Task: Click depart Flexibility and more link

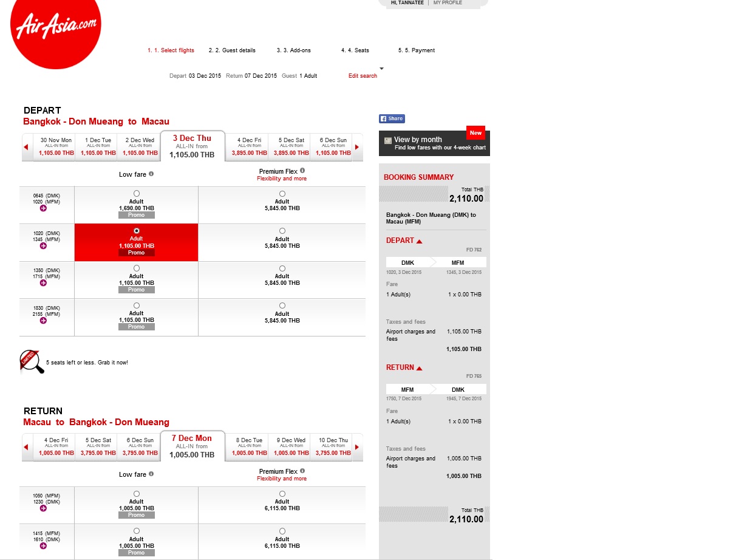Action: [282, 179]
